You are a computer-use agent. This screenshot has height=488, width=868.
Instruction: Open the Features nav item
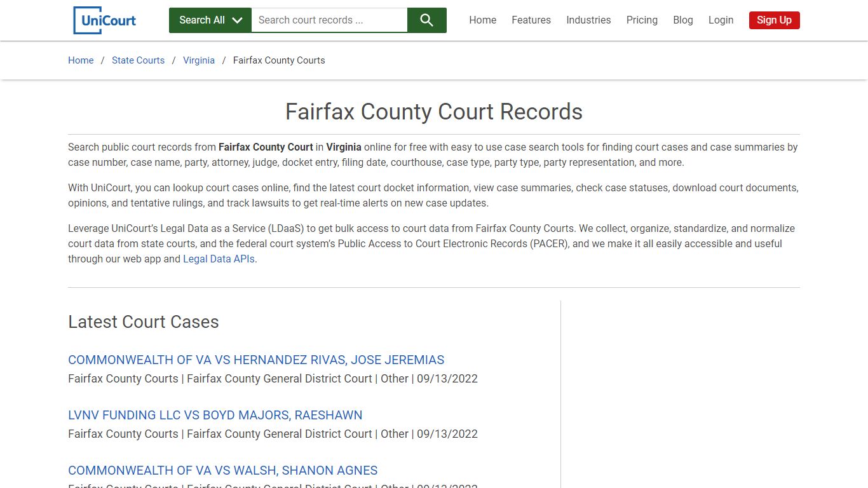(x=531, y=20)
